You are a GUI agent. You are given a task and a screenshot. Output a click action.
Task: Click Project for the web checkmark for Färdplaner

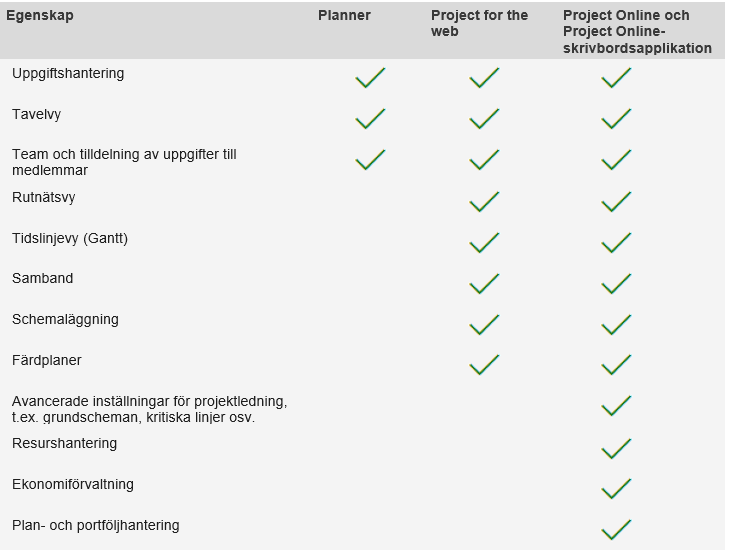pos(484,365)
